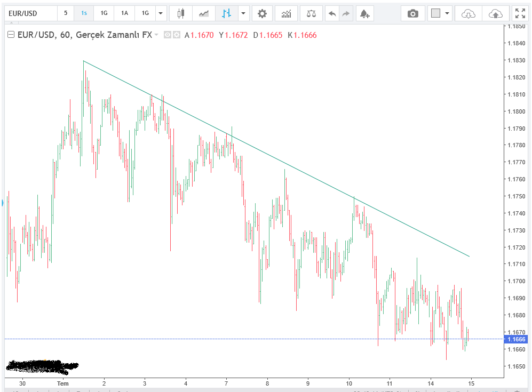This screenshot has width=532, height=392.
Task: Create an alert with the bell icon
Action: (364, 13)
